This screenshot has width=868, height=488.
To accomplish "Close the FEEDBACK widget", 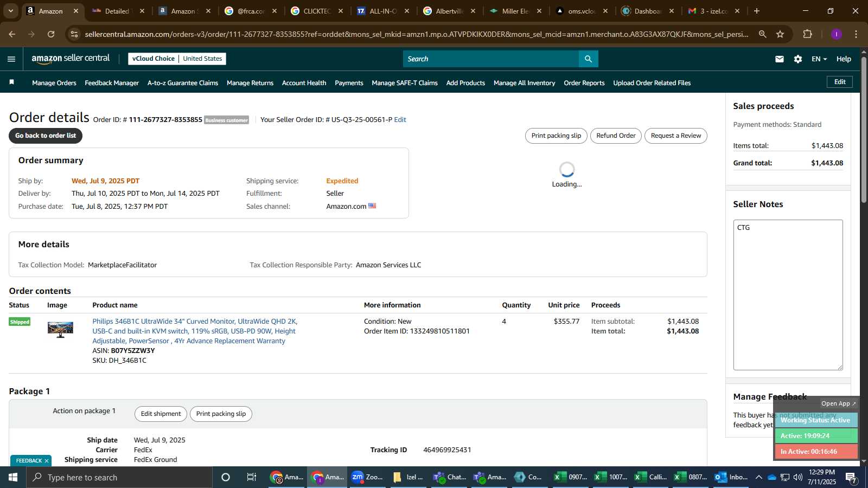I will [x=47, y=461].
